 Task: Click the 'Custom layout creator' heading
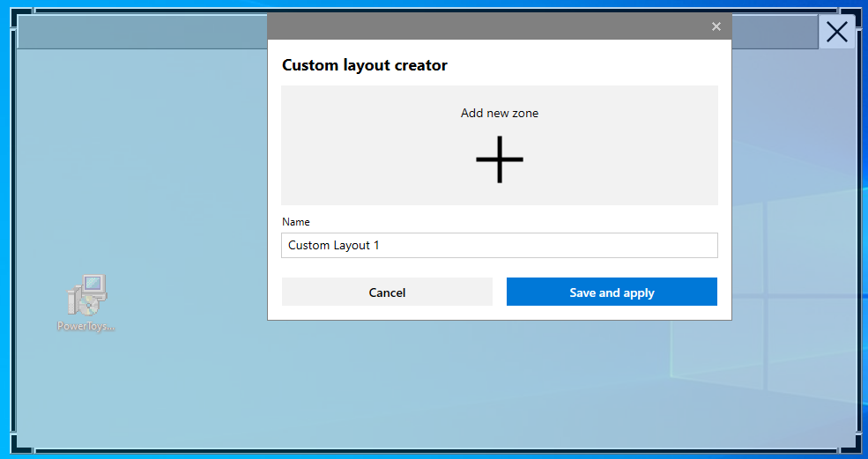364,65
